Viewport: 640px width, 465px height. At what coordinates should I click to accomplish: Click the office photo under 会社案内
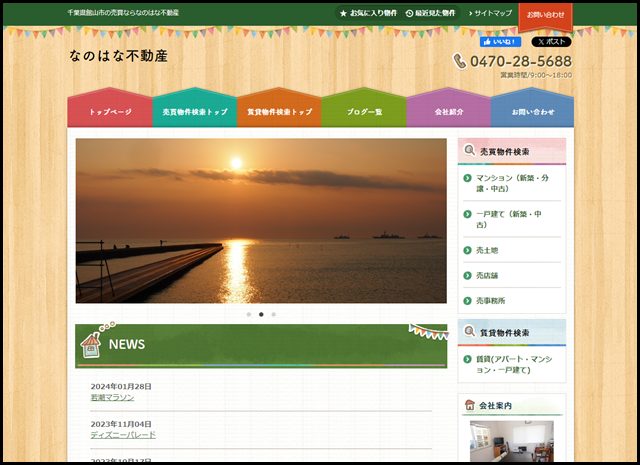[x=512, y=441]
